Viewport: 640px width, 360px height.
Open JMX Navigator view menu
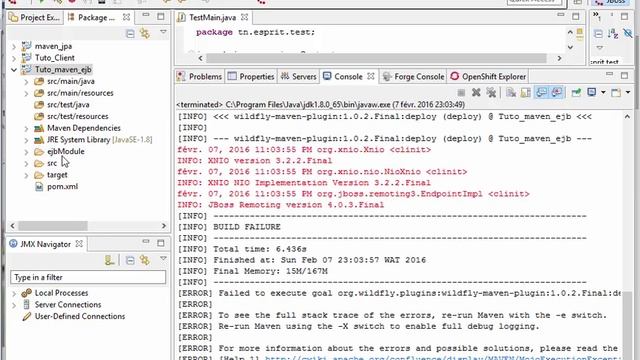point(163,259)
